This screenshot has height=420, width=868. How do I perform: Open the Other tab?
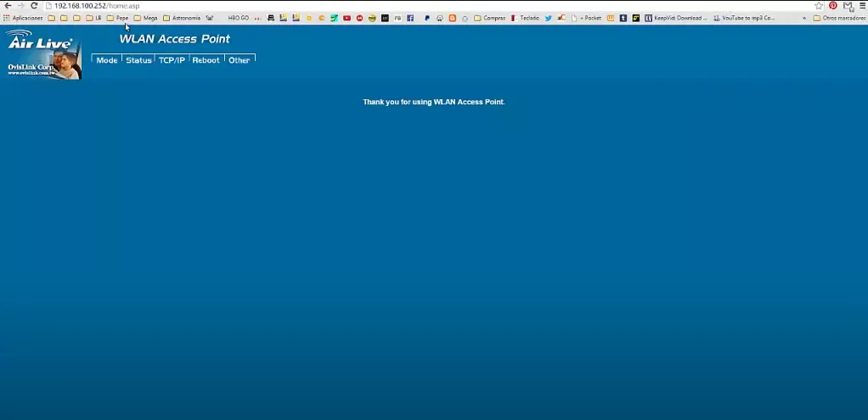pos(240,60)
